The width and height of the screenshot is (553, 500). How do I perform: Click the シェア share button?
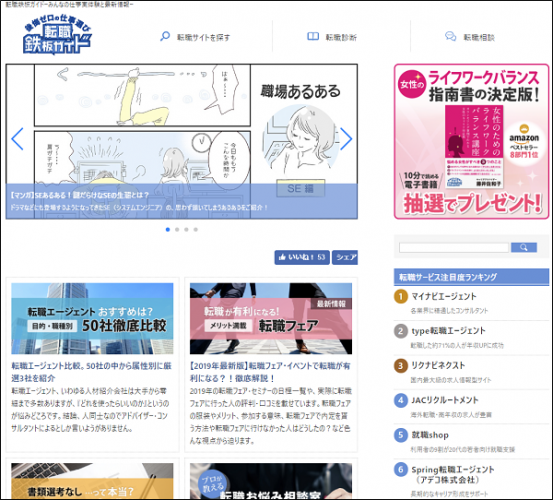[x=345, y=257]
